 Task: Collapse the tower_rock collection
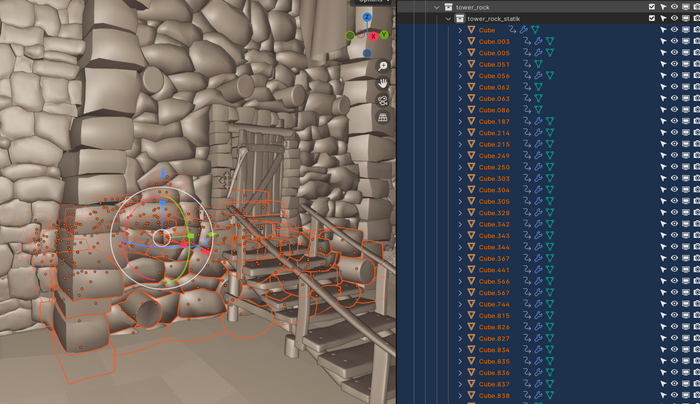(437, 7)
